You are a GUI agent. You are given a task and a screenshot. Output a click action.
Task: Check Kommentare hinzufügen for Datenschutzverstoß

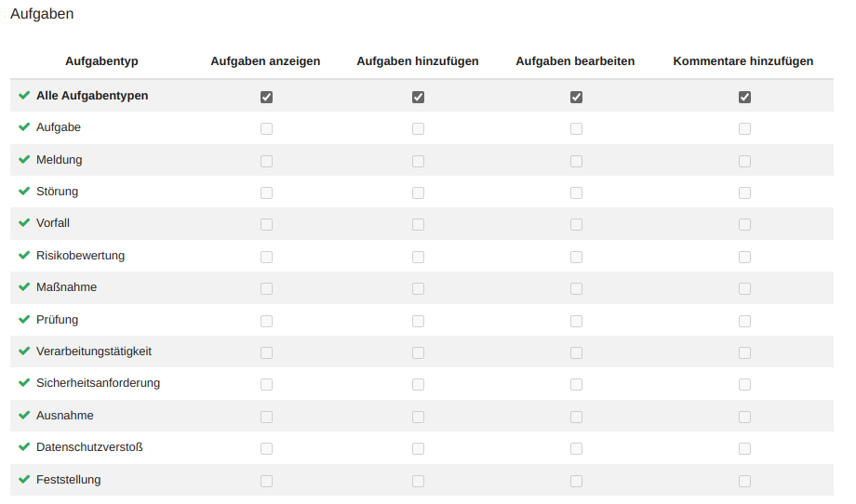744,449
